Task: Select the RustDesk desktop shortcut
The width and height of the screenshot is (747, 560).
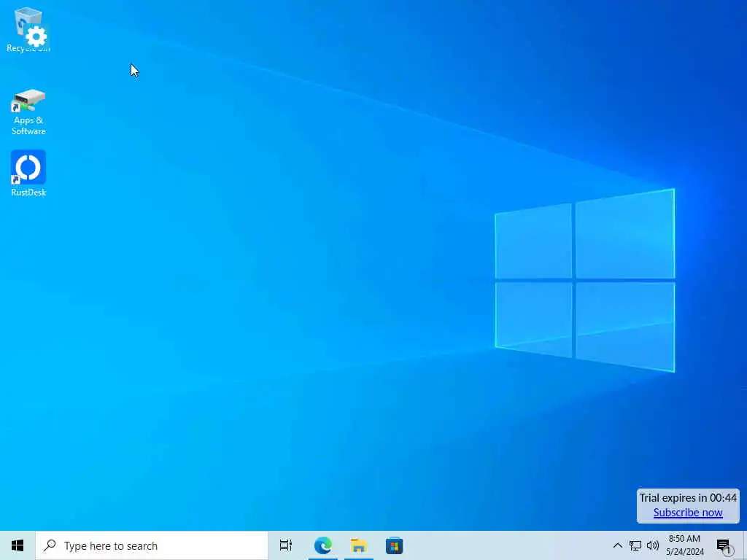Action: tap(28, 174)
